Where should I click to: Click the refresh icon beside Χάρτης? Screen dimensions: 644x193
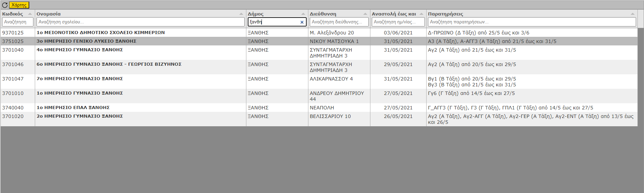pyautogui.click(x=5, y=5)
